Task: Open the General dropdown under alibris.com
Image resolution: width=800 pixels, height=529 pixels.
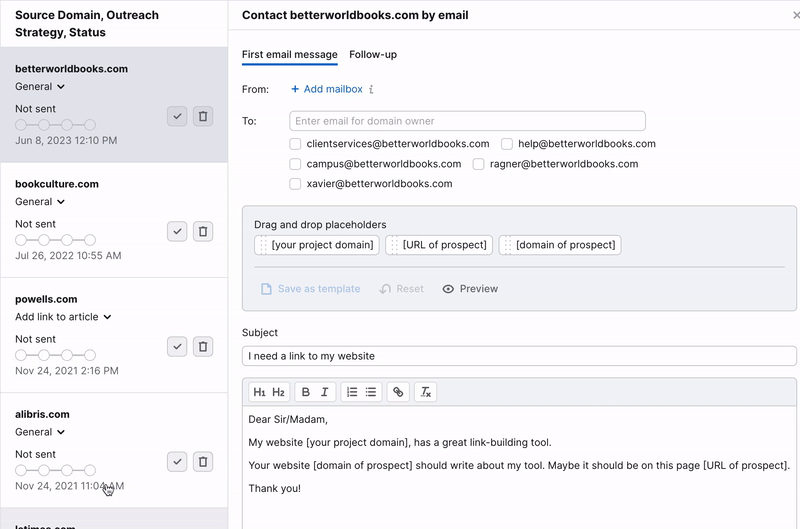Action: (40, 432)
